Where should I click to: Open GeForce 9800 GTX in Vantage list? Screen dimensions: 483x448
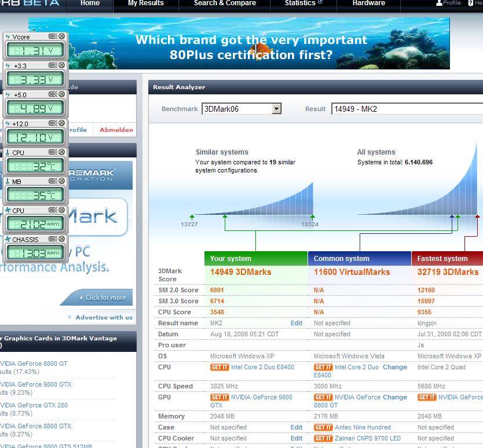click(x=35, y=384)
